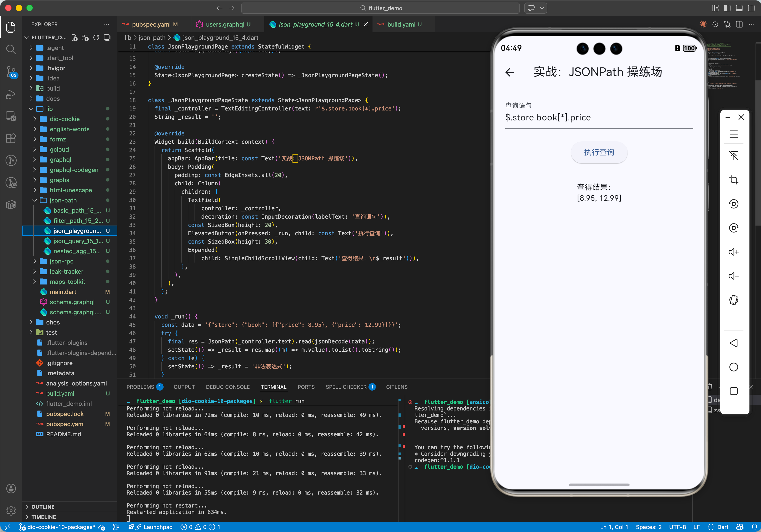Toggle the secondary side bar layout button
This screenshot has width=761, height=532.
(751, 8)
